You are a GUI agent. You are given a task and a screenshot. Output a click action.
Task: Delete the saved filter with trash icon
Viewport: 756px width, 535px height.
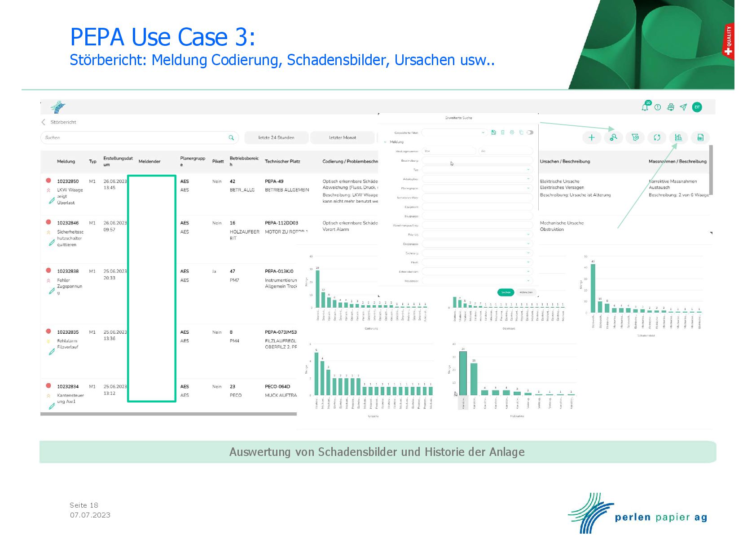pyautogui.click(x=502, y=133)
